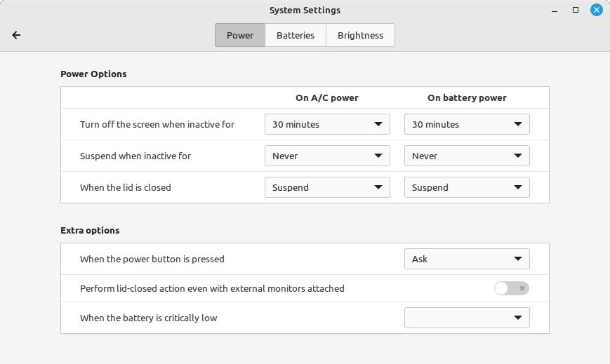
Task: Click 'When the power button is pressed' label
Action: (x=152, y=259)
